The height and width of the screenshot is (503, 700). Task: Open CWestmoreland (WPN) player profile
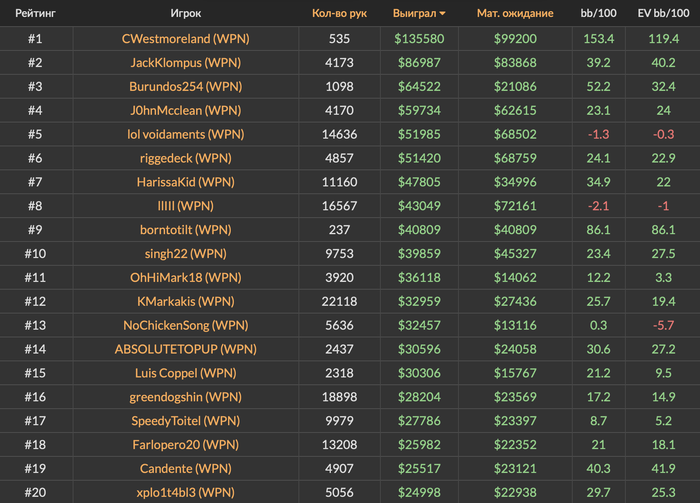coord(186,39)
